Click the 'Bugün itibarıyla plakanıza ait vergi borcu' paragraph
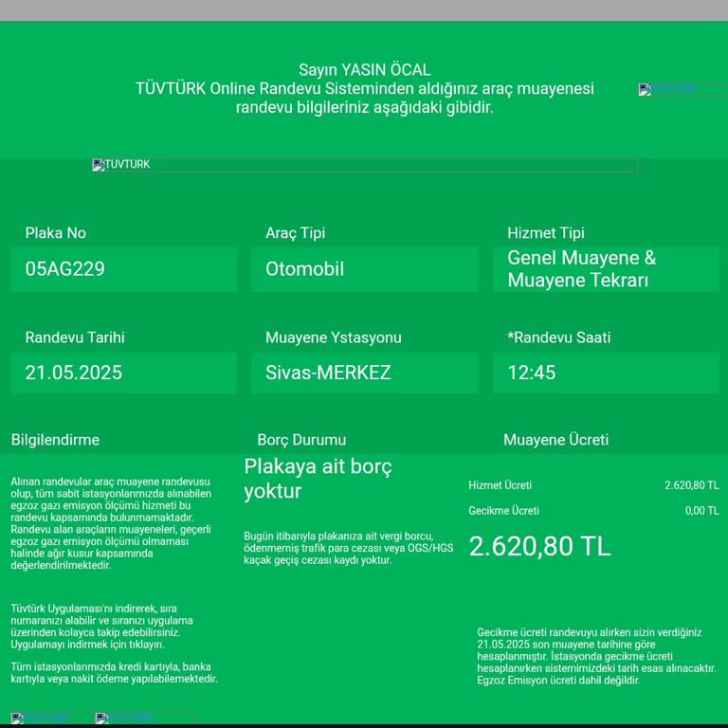Image resolution: width=728 pixels, height=728 pixels. click(x=348, y=548)
